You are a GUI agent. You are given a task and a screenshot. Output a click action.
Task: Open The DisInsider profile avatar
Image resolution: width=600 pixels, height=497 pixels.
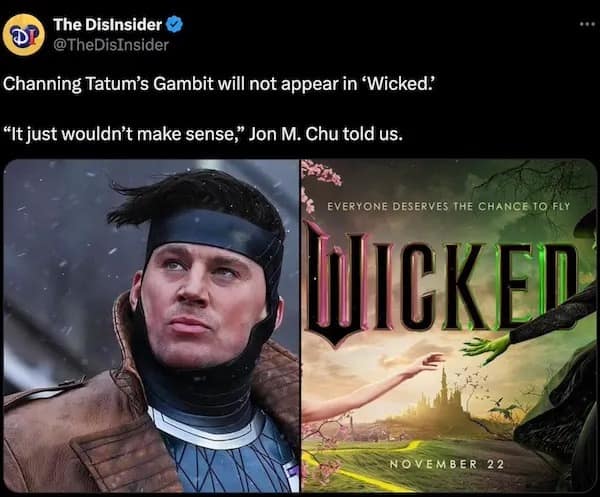tap(24, 35)
